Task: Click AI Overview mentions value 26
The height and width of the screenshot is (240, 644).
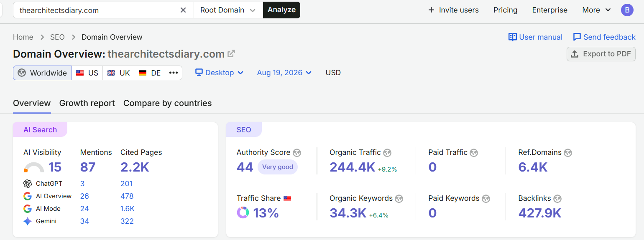Action: [84, 196]
